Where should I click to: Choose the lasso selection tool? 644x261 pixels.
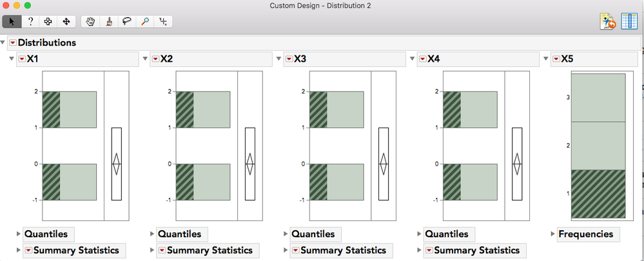(x=127, y=21)
